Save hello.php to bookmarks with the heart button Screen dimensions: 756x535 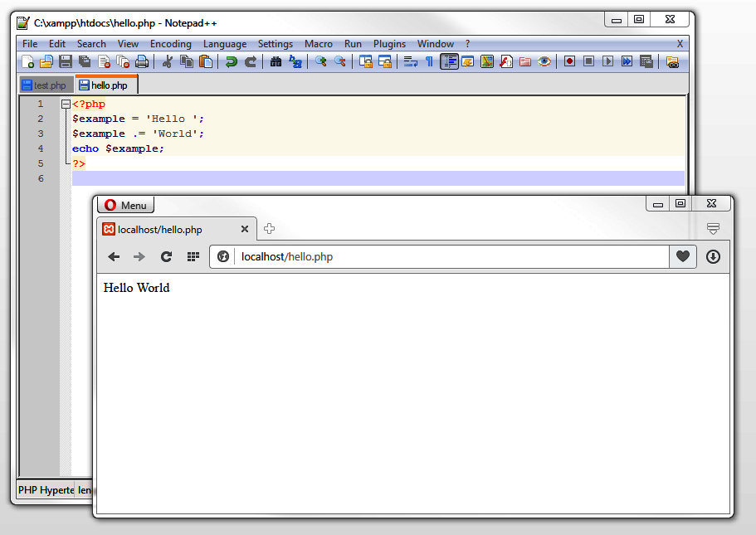click(x=682, y=256)
